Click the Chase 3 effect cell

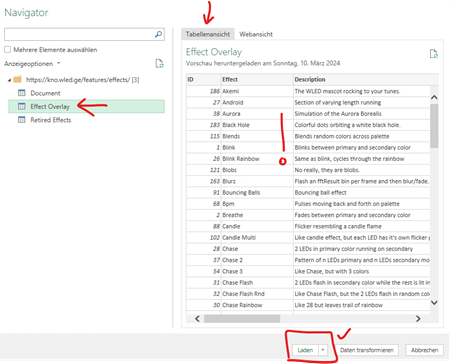coord(257,271)
